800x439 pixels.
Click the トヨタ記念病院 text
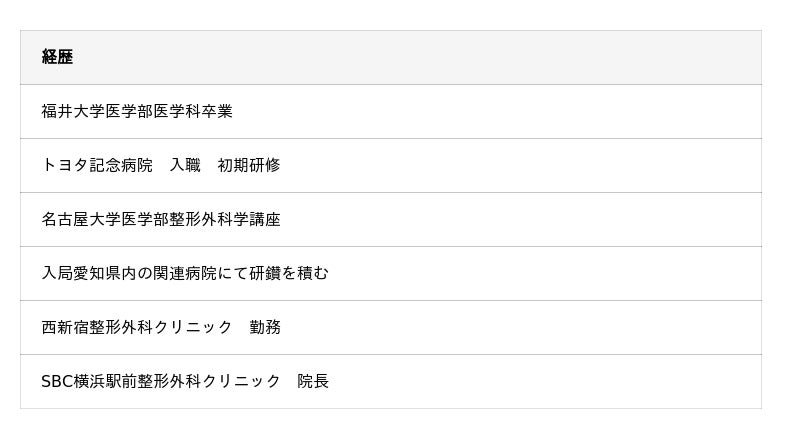click(97, 165)
